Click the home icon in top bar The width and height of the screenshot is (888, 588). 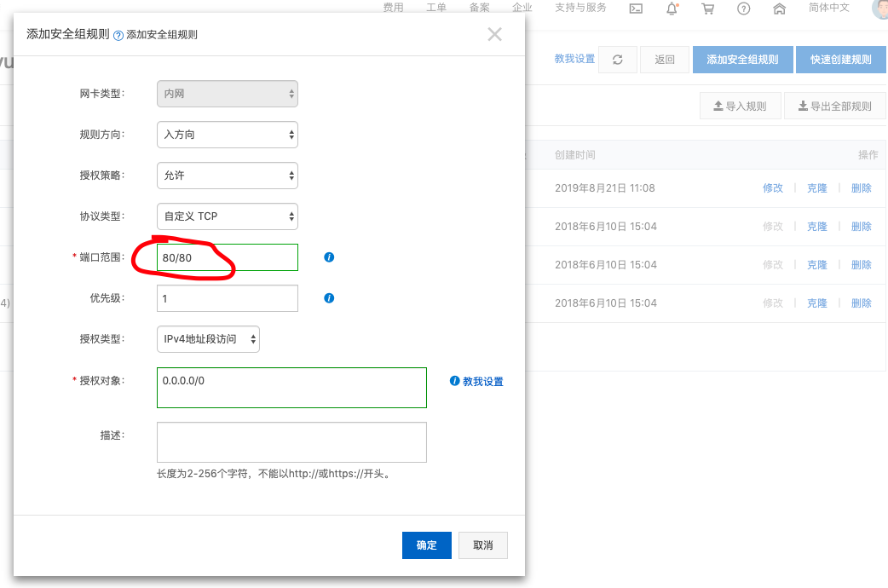(779, 9)
